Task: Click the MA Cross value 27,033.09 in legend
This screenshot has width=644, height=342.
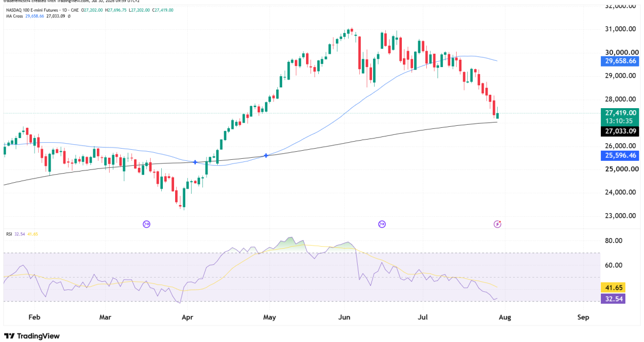Action: [x=56, y=16]
